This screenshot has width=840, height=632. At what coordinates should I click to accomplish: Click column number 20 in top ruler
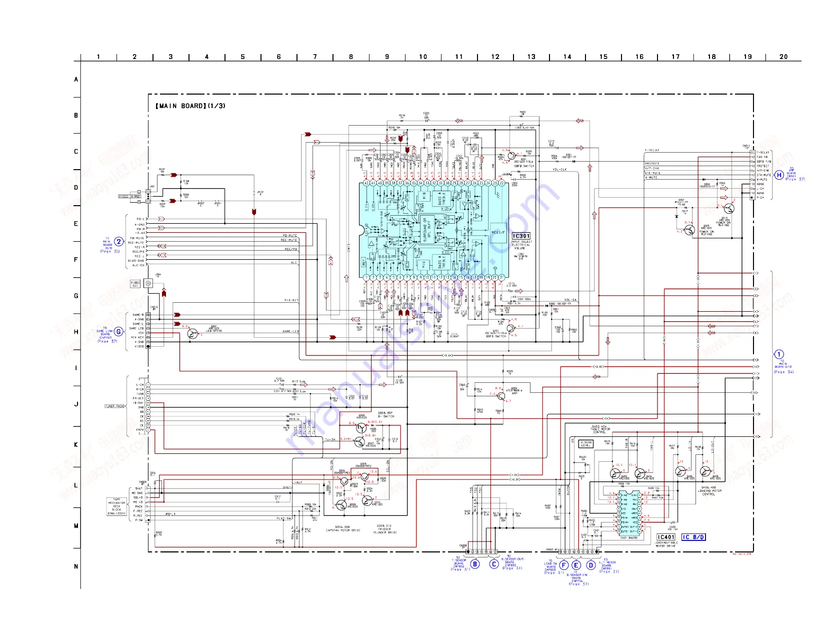783,57
